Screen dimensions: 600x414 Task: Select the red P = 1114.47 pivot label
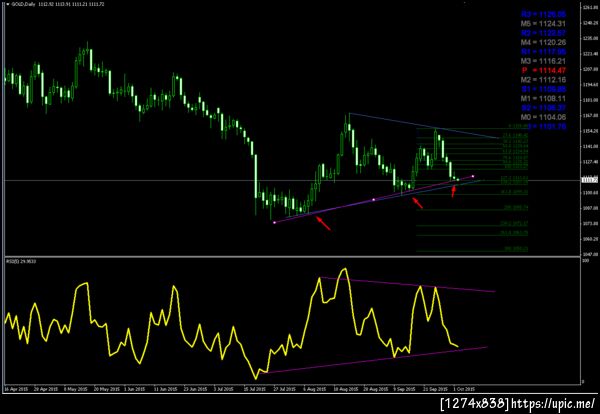[543, 70]
